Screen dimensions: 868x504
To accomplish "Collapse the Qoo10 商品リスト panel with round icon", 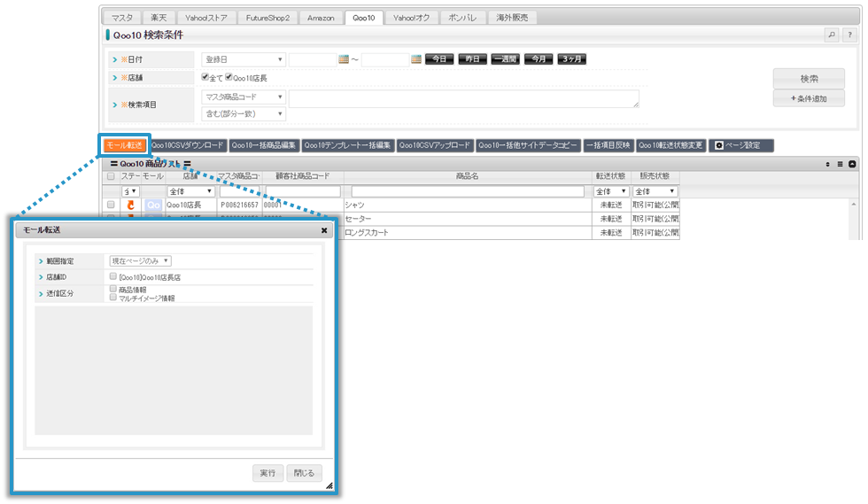I will click(852, 164).
